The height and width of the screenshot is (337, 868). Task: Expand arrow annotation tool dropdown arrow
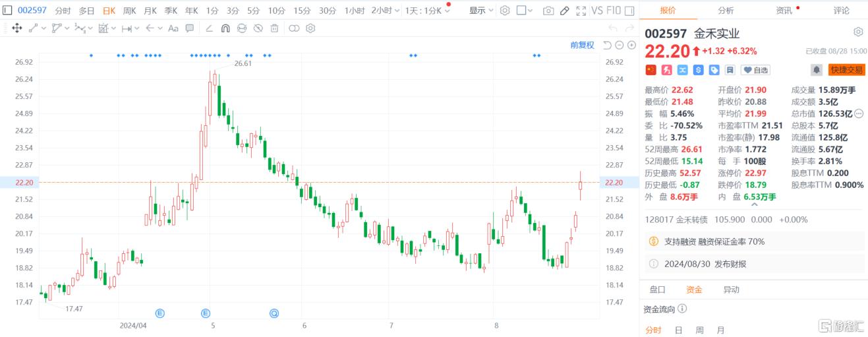159,28
